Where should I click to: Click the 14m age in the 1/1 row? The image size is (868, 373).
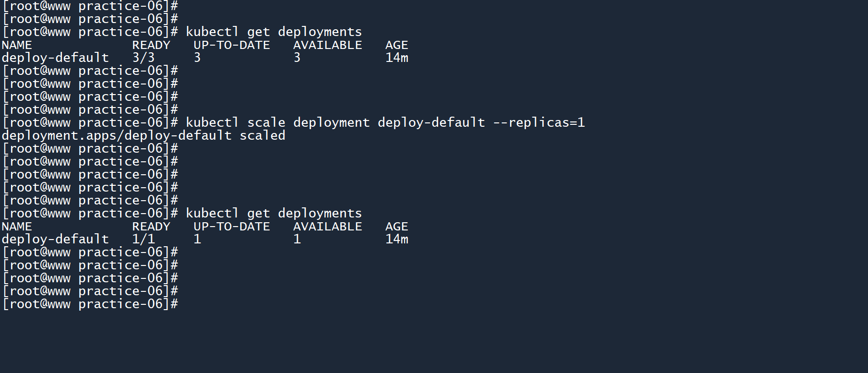coord(397,240)
